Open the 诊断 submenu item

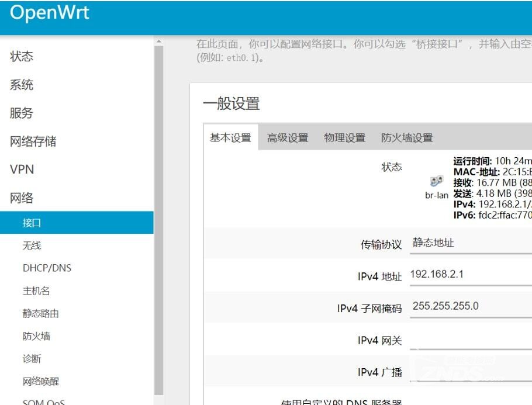click(32, 359)
